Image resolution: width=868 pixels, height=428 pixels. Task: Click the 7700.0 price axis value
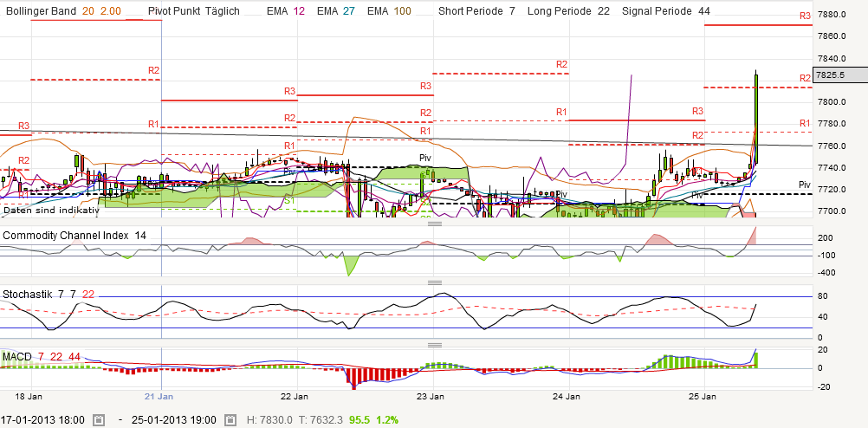pyautogui.click(x=831, y=211)
